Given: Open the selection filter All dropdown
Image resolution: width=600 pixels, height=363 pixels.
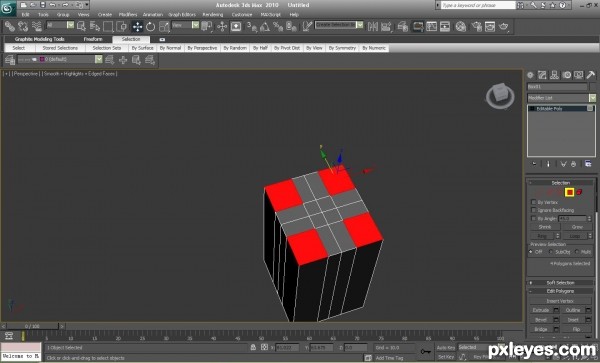Looking at the screenshot, I should coord(70,25).
